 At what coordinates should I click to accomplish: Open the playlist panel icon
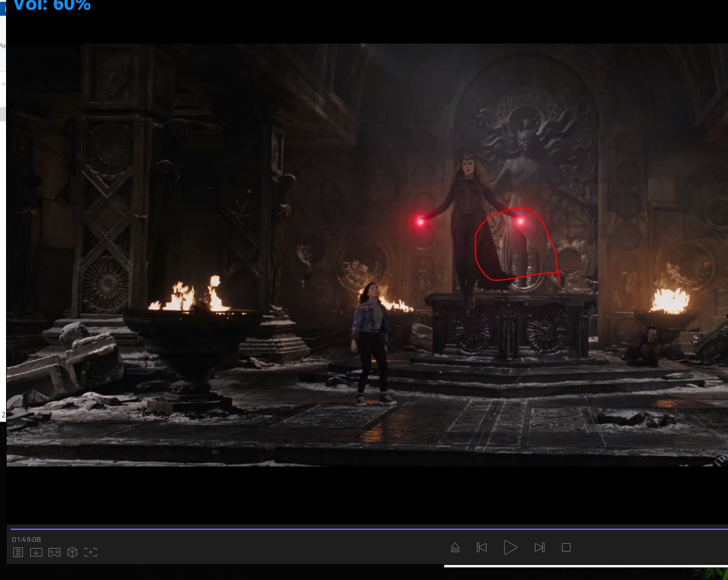18,552
